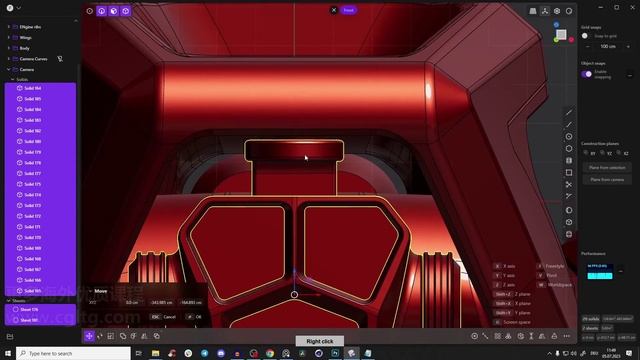The height and width of the screenshot is (360, 640).
Task: Switch orthographic/perspective view with grid-plane icon
Action: tap(533, 11)
